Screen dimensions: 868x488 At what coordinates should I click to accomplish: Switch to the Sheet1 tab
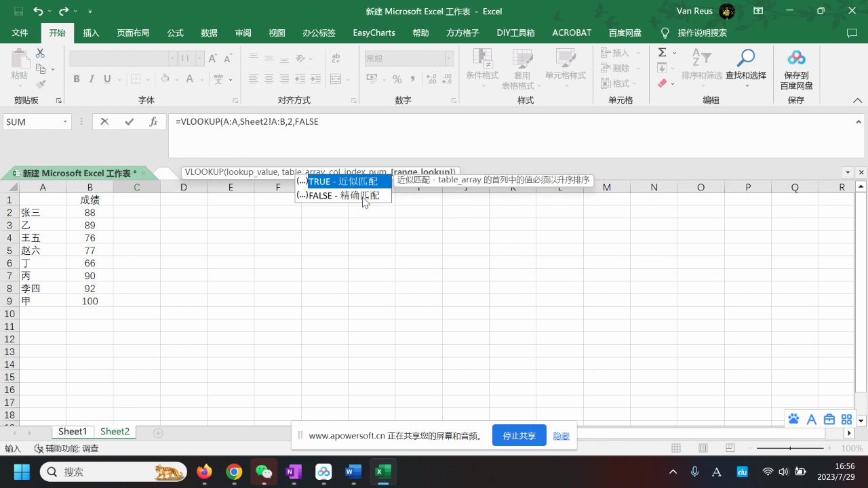tap(73, 432)
